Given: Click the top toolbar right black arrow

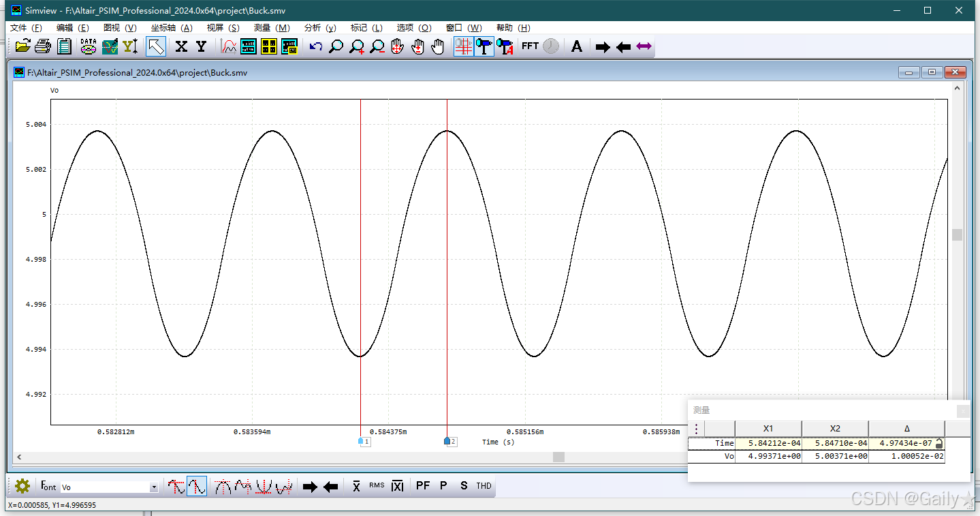Looking at the screenshot, I should (603, 47).
